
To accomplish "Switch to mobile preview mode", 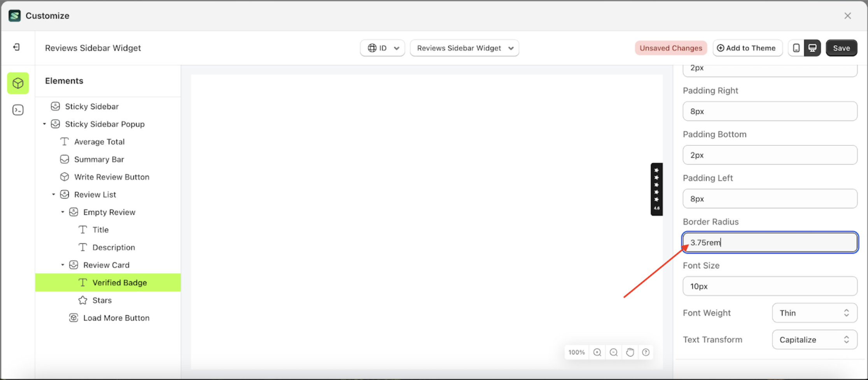I will tap(796, 47).
